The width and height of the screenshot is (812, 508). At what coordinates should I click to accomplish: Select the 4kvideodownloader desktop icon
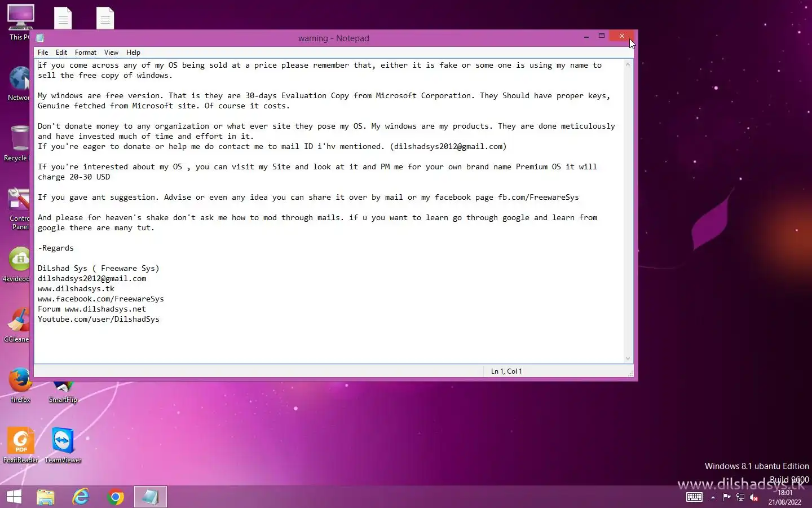point(17,264)
